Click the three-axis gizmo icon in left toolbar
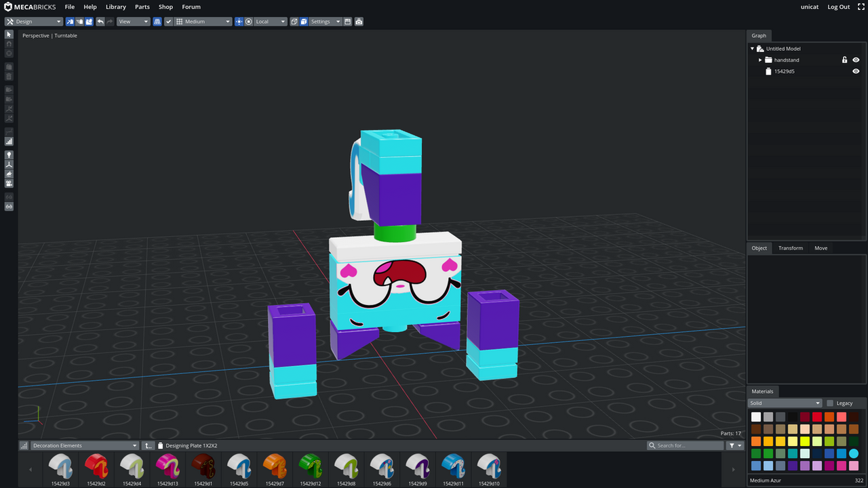The width and height of the screenshot is (868, 488). click(9, 165)
